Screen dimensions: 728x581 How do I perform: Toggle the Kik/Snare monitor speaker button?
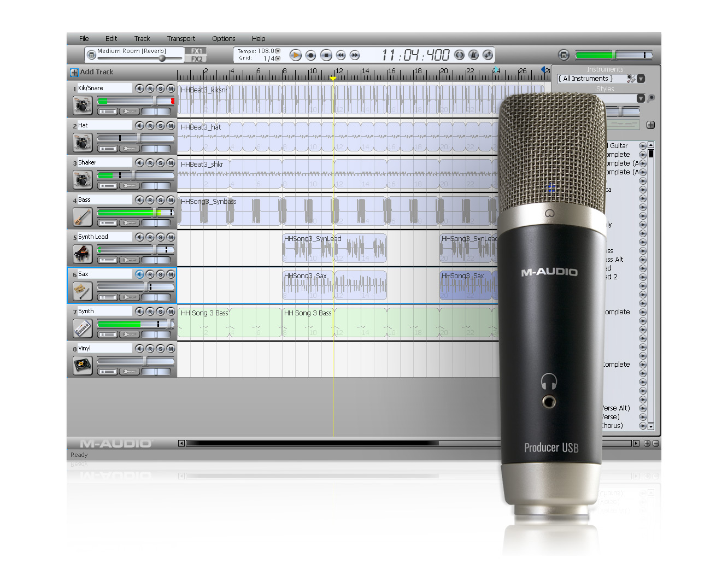[139, 89]
